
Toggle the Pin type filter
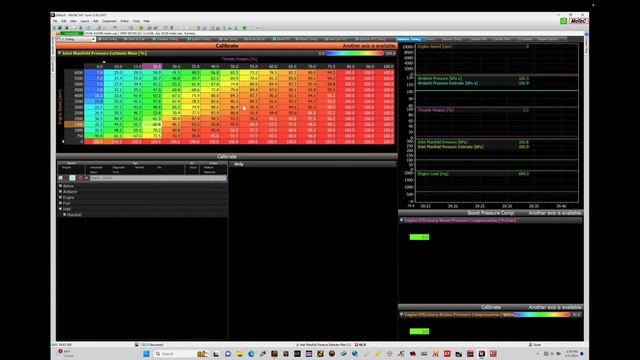[x=159, y=167]
